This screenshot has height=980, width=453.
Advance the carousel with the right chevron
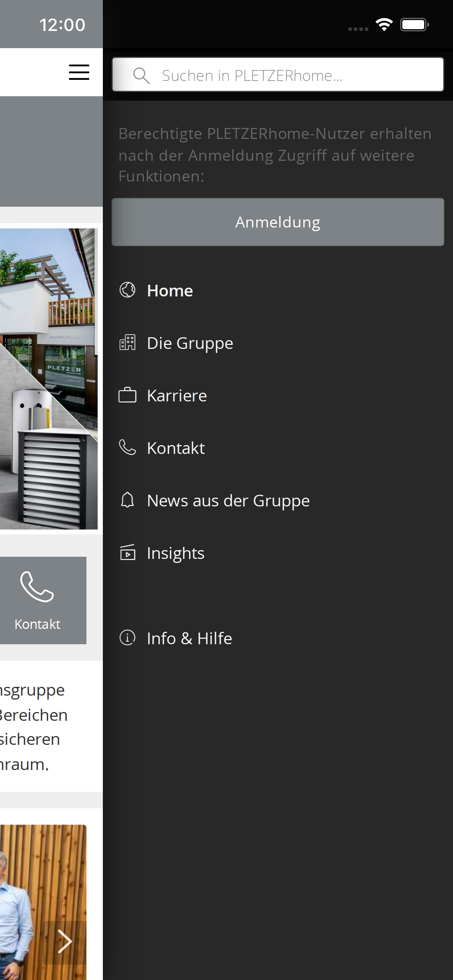(x=65, y=941)
